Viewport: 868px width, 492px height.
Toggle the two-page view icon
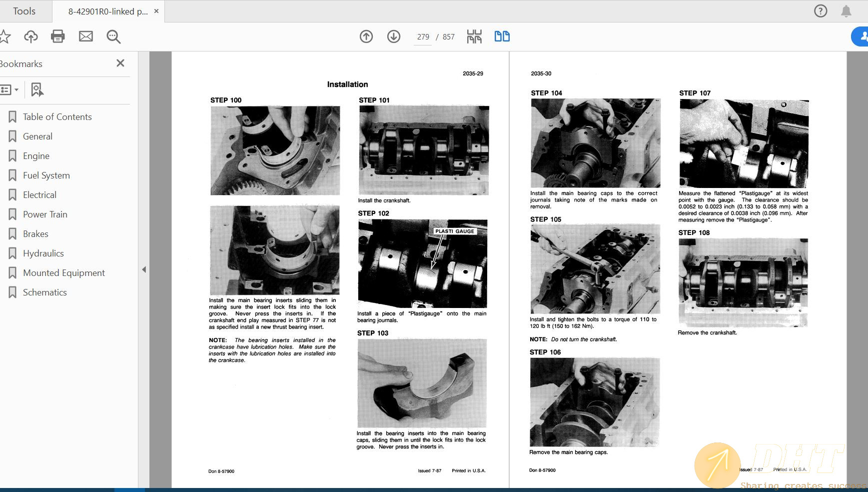pos(502,36)
